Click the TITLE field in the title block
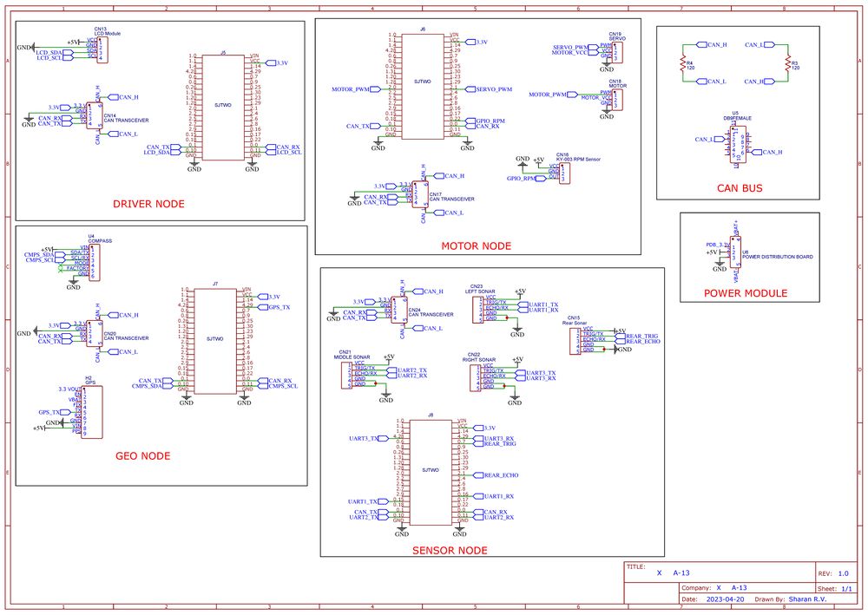The width and height of the screenshot is (868, 615). pyautogui.click(x=720, y=573)
